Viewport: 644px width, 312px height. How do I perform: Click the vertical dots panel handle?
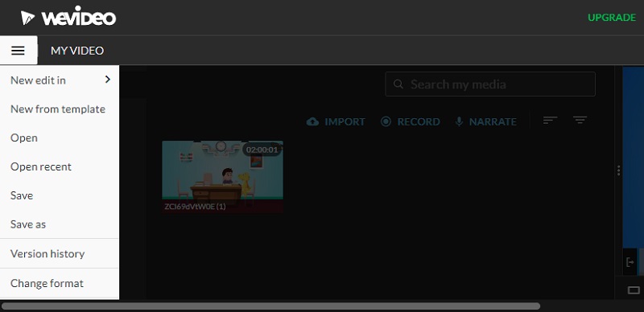tap(618, 170)
